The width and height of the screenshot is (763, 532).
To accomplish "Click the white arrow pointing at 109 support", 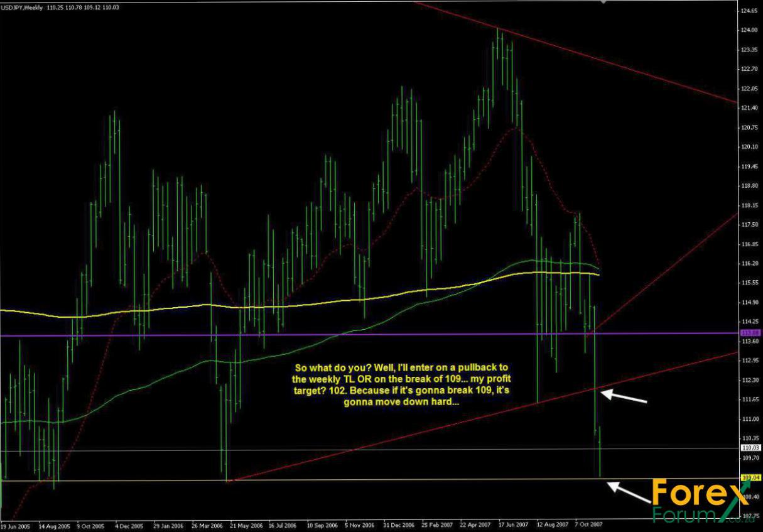I will [x=631, y=492].
